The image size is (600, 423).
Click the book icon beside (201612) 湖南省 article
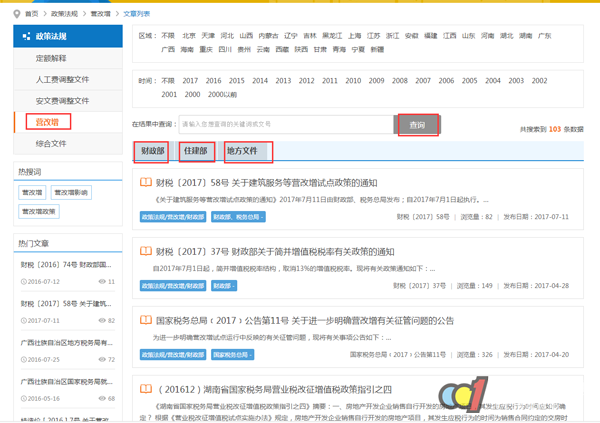click(x=146, y=389)
